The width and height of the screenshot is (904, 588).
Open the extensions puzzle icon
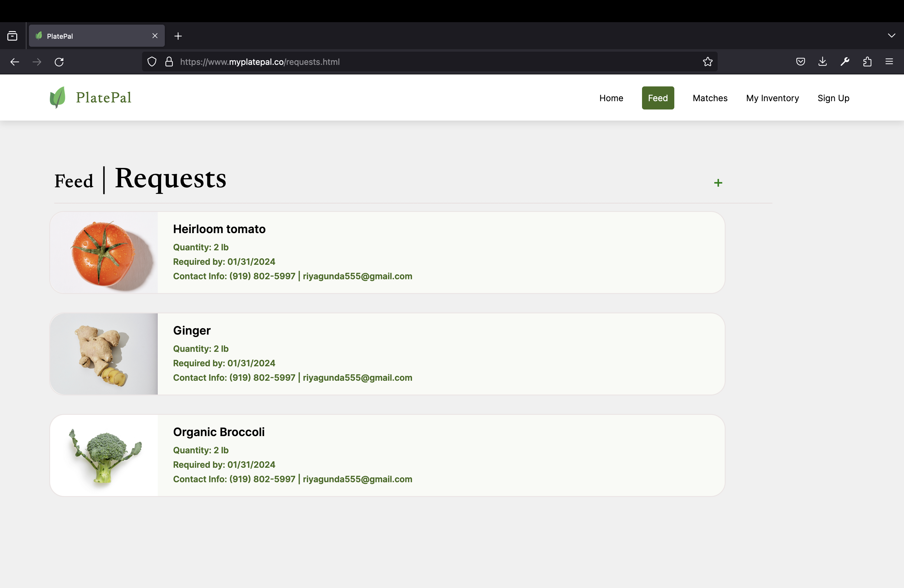coord(867,62)
